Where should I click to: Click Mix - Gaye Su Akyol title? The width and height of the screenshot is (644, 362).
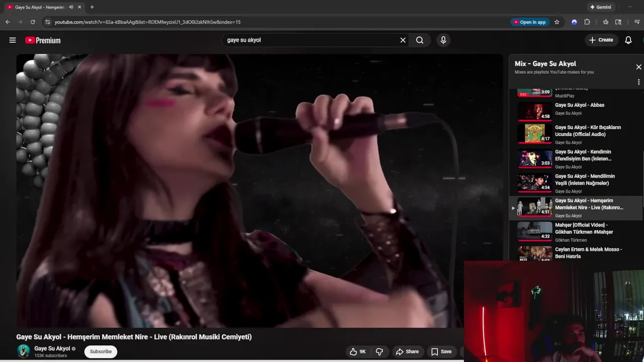tap(545, 64)
